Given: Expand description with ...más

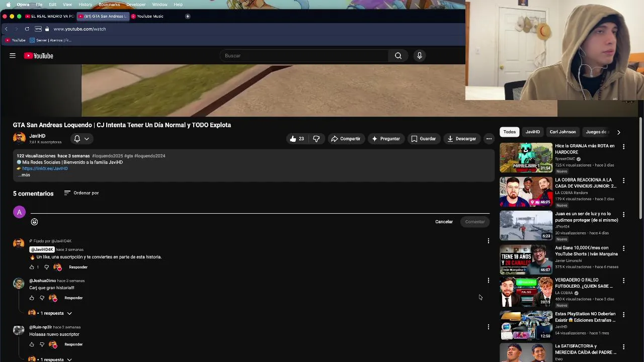Looking at the screenshot, I should pyautogui.click(x=24, y=175).
